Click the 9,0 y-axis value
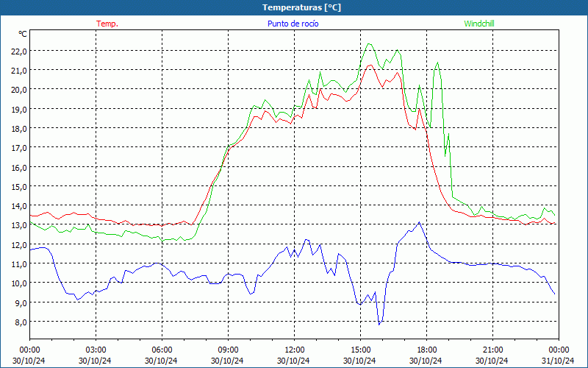The width and height of the screenshot is (588, 368). click(21, 302)
